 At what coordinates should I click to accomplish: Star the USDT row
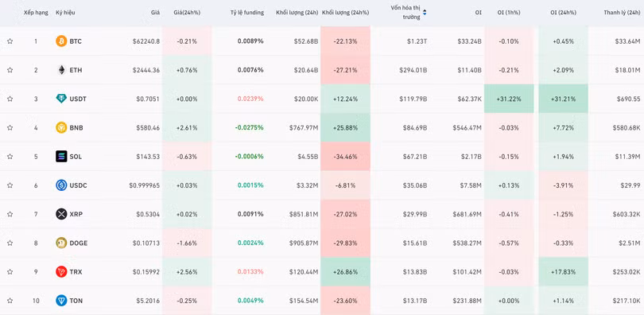point(10,99)
